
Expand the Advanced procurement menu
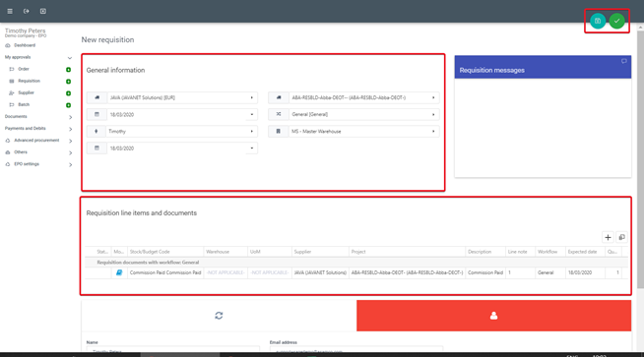[38, 141]
